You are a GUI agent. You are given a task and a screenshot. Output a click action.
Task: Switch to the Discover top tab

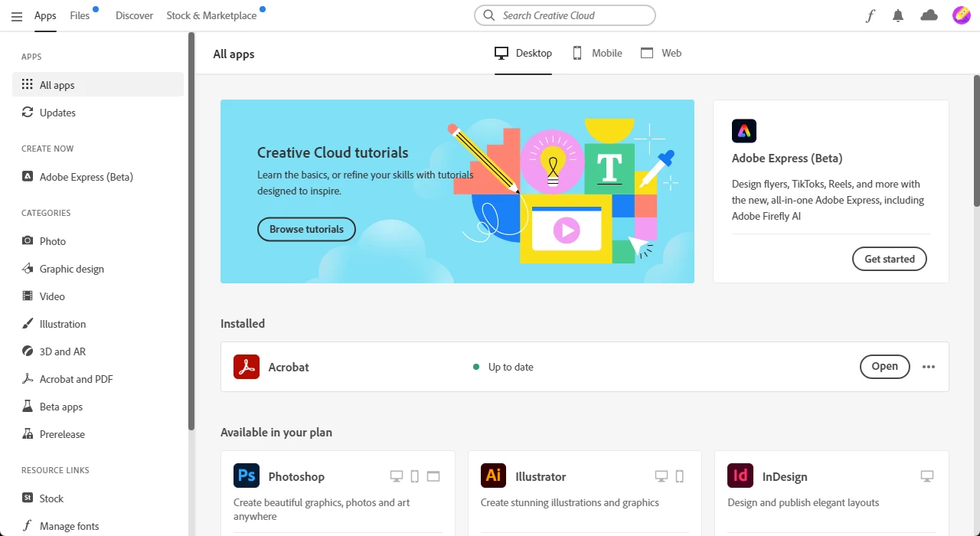pyautogui.click(x=134, y=15)
